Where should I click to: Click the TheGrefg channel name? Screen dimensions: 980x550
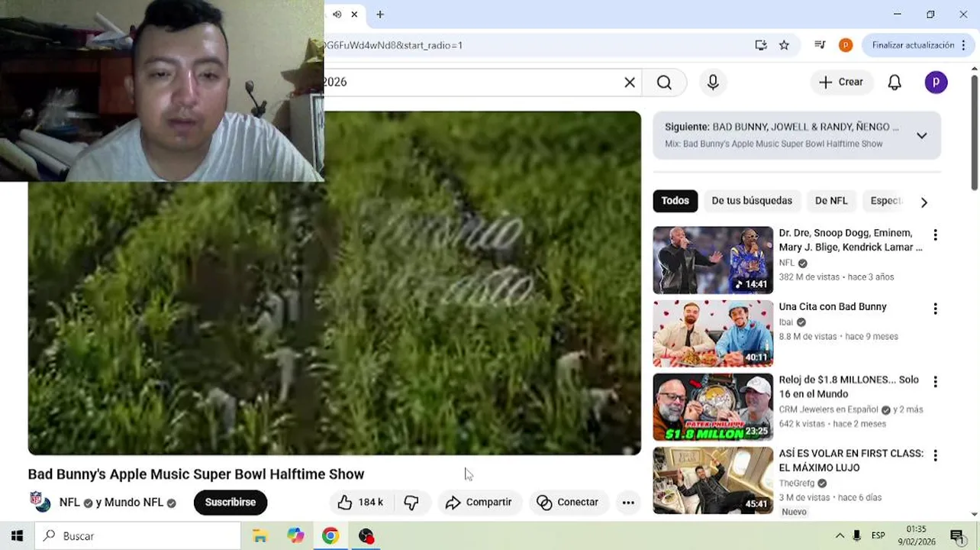pos(796,484)
